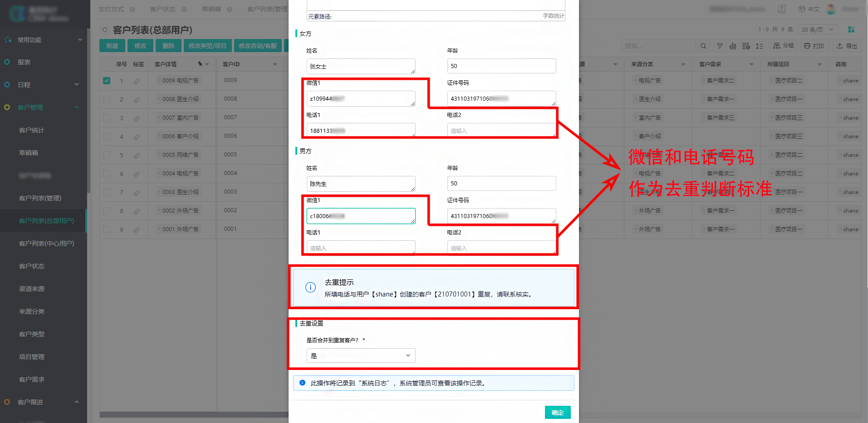868x423 pixels.
Task: Click the row height sort icon
Action: click(759, 46)
